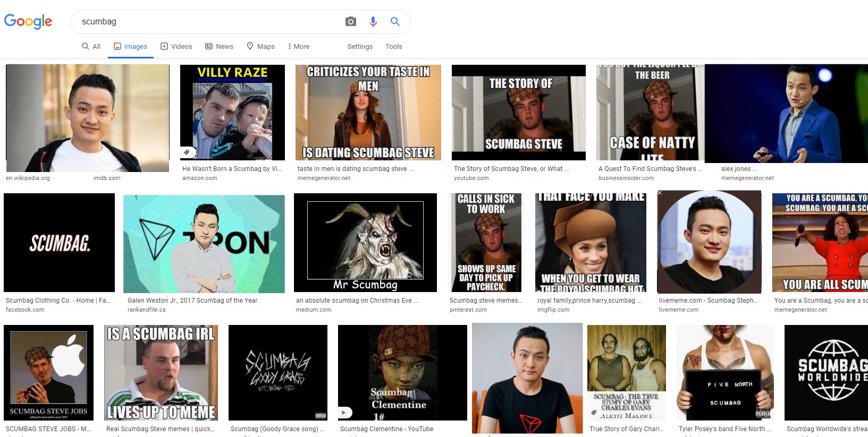Expand the More search options menu

pos(298,46)
